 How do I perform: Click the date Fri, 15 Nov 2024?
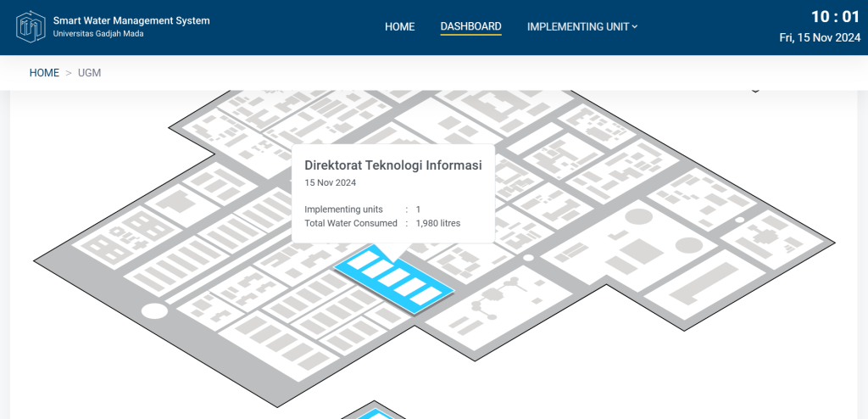(x=820, y=38)
